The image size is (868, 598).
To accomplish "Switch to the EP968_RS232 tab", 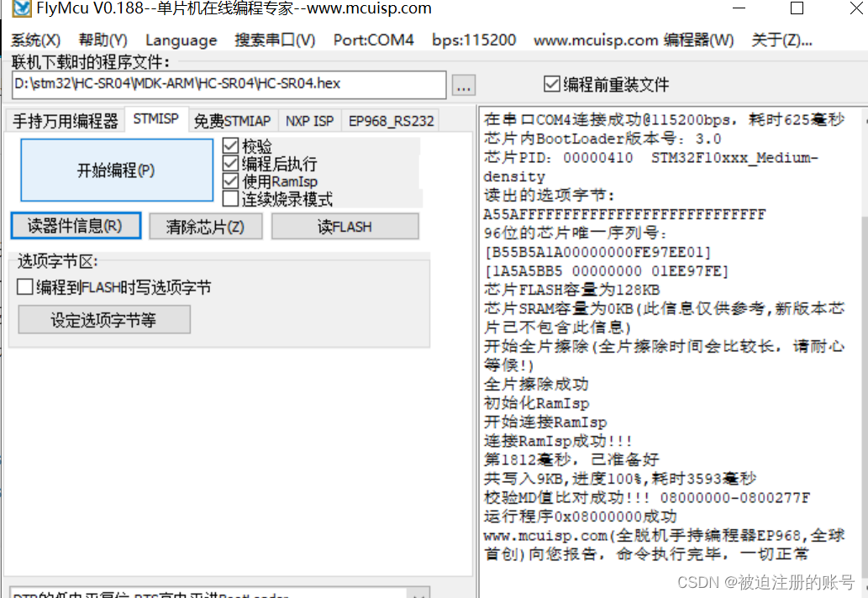I will click(391, 120).
